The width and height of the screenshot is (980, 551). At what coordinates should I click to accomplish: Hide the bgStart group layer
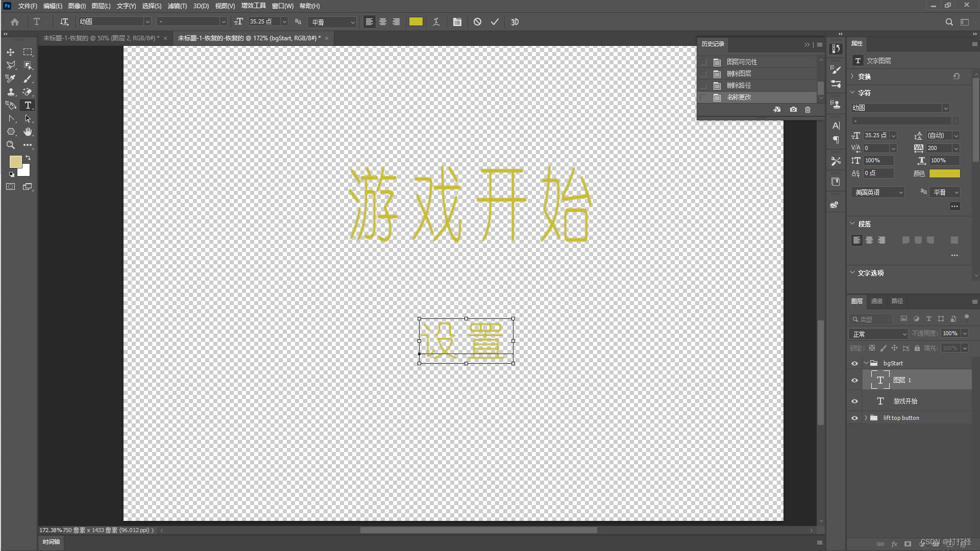(x=854, y=363)
